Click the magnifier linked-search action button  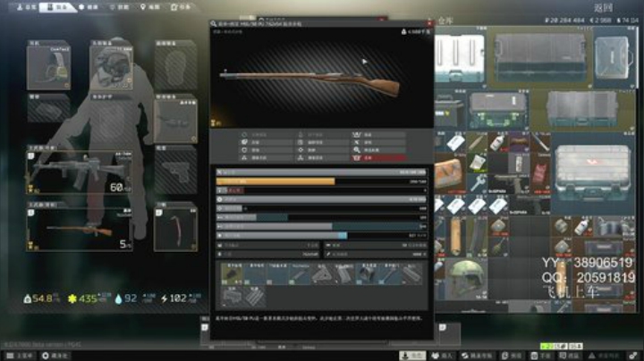(x=379, y=150)
